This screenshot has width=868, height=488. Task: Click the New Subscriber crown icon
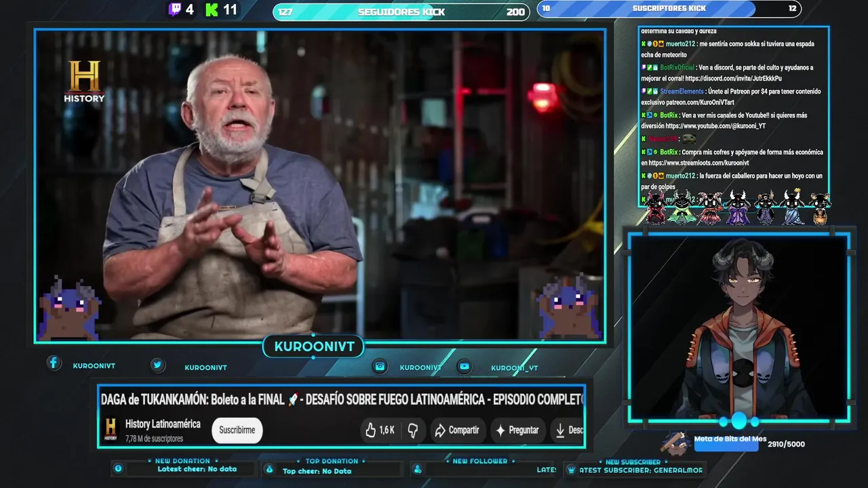(571, 469)
